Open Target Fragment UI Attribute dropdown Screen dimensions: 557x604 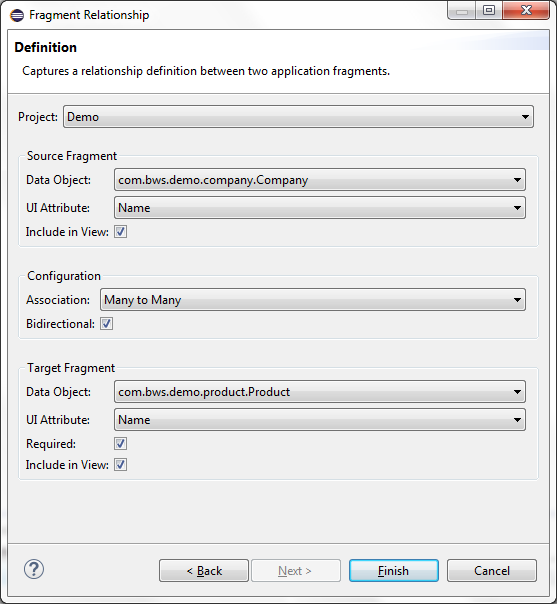[x=320, y=419]
